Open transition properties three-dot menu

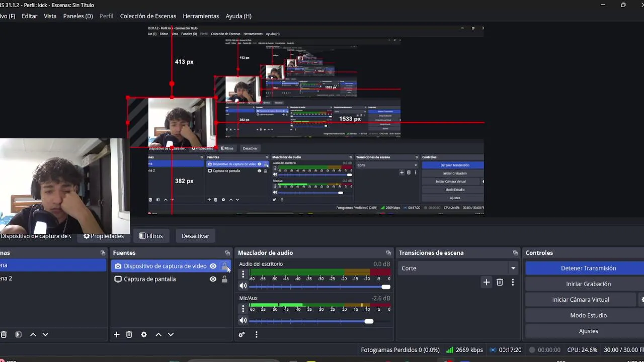(513, 282)
